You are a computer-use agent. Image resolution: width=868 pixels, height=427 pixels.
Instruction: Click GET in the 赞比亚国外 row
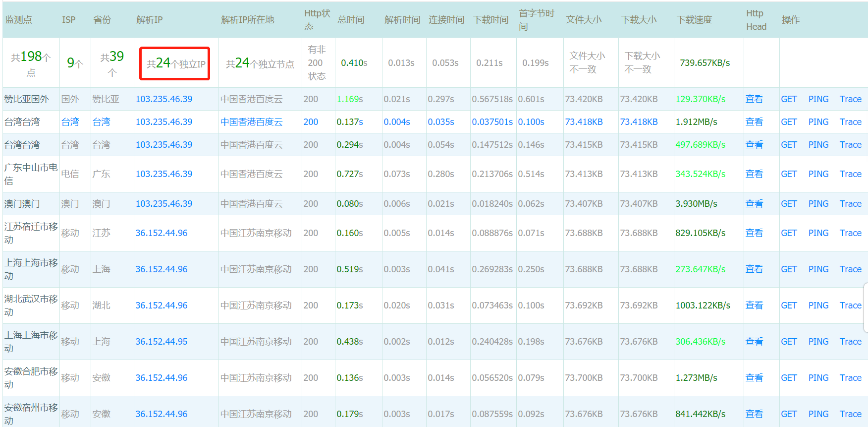pyautogui.click(x=789, y=99)
